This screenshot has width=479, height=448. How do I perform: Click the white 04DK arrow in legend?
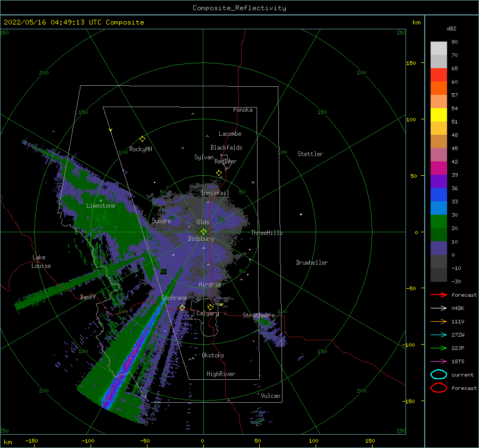(439, 308)
